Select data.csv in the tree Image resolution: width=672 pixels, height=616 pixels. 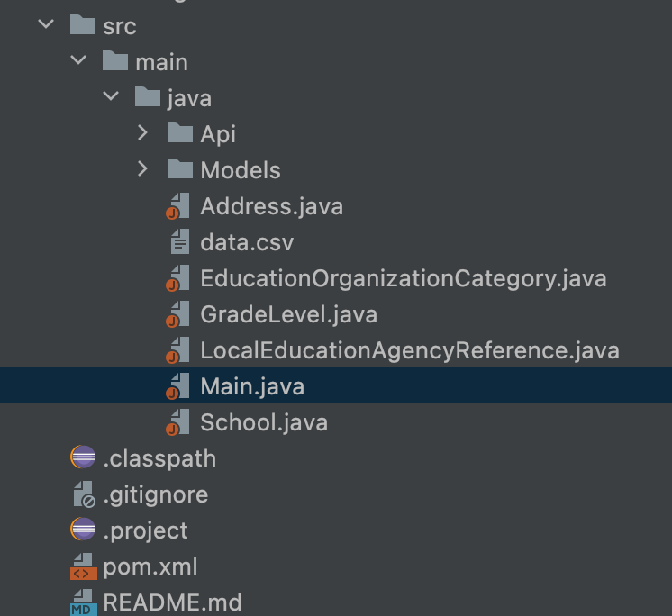[x=247, y=242]
